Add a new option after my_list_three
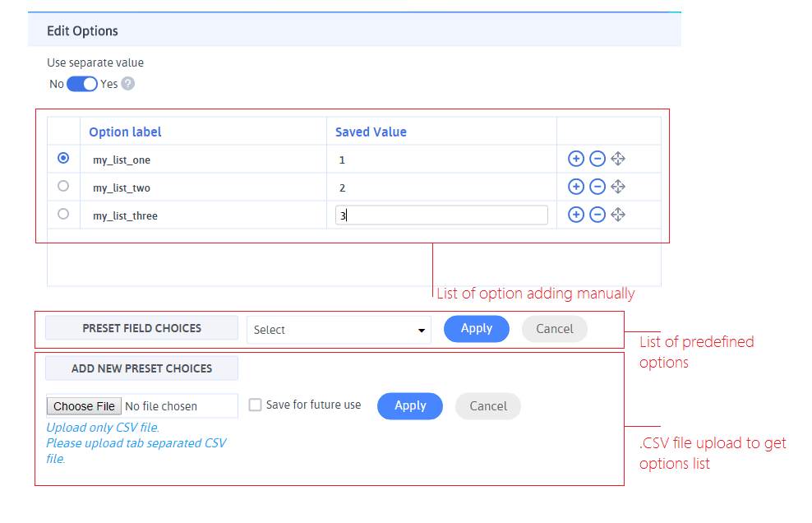 click(576, 214)
